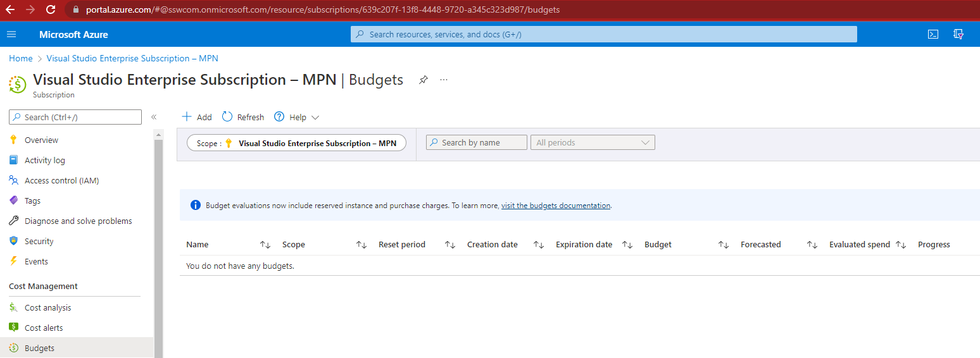980x358 pixels.
Task: Change the Scope subscription selector
Action: click(296, 144)
